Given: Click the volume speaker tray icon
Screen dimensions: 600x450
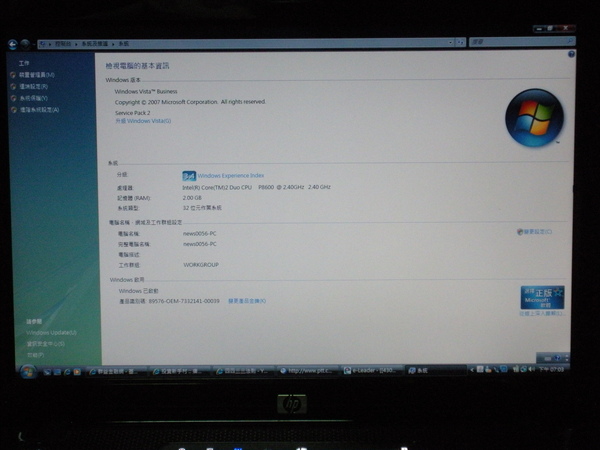Looking at the screenshot, I should pos(531,369).
